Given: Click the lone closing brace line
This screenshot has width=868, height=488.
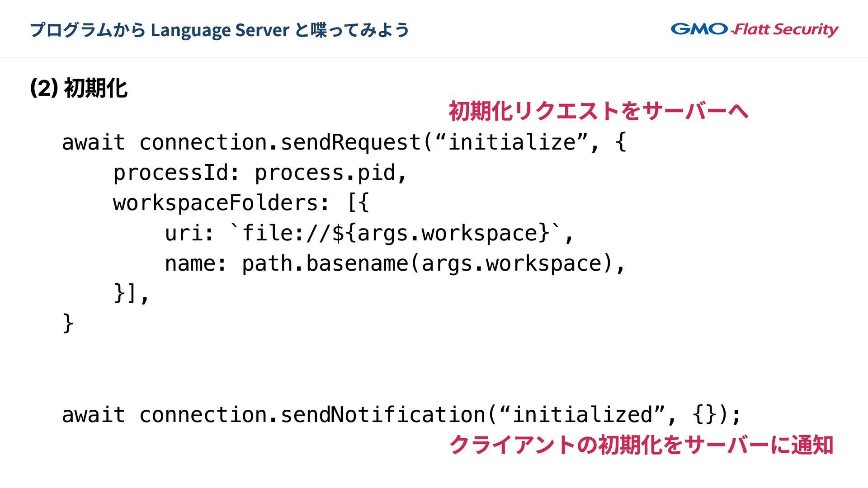Looking at the screenshot, I should pyautogui.click(x=68, y=323).
